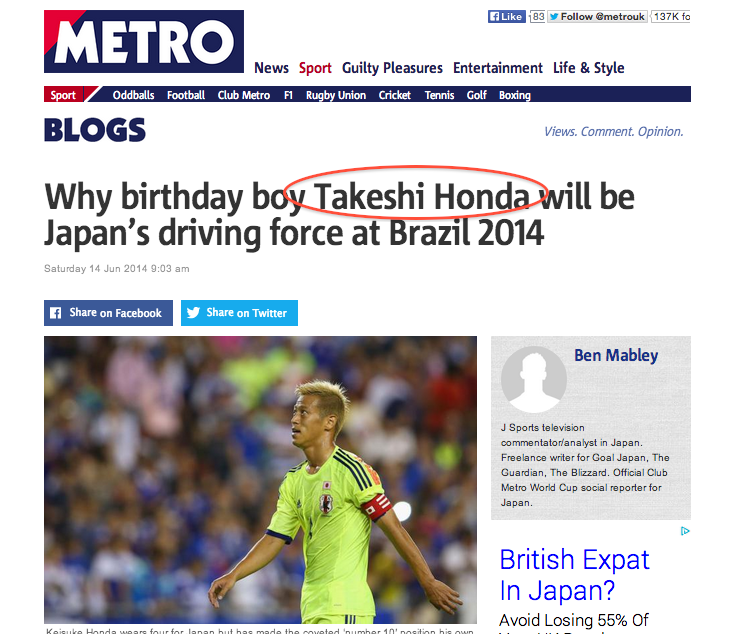Click Ben Mabley's avatar image
The height and width of the screenshot is (634, 744).
pyautogui.click(x=534, y=379)
